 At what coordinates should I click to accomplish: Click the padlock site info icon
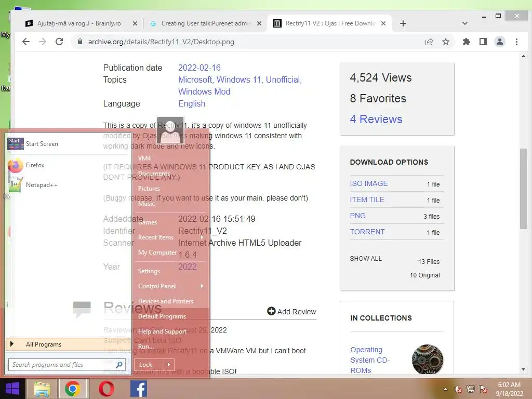tap(80, 42)
